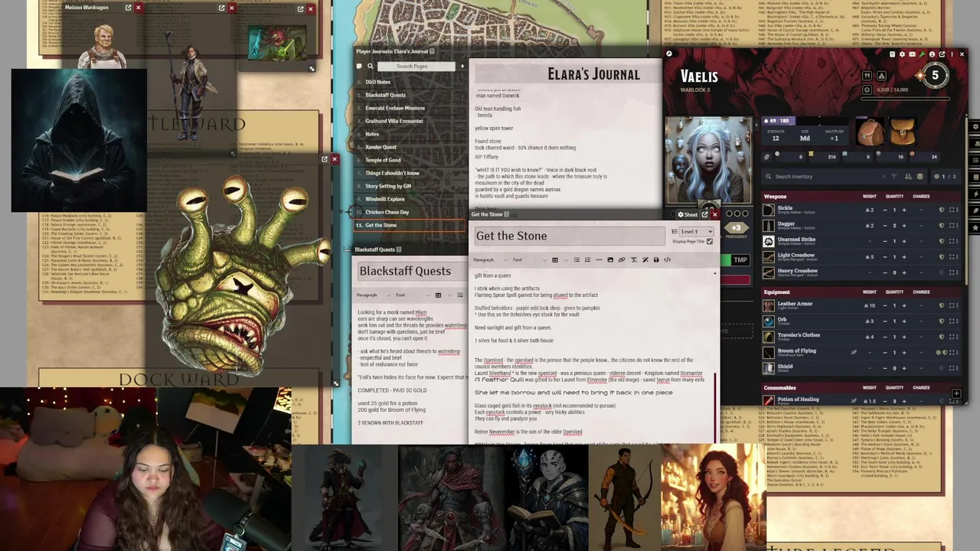Open Font dropdown in Blackstaff Quests editor
Screen dimensions: 980x551
412,295
